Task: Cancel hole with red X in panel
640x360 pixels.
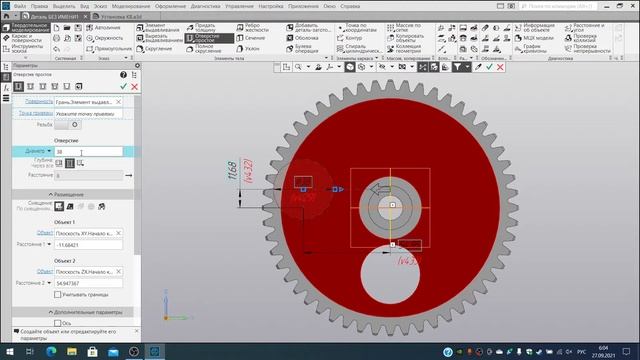Action: [x=134, y=87]
